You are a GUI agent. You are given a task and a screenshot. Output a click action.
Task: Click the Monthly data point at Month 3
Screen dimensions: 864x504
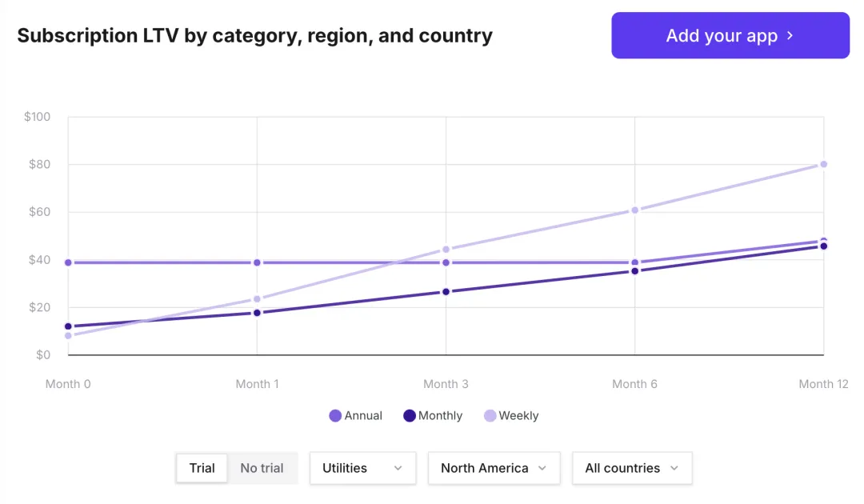446,291
